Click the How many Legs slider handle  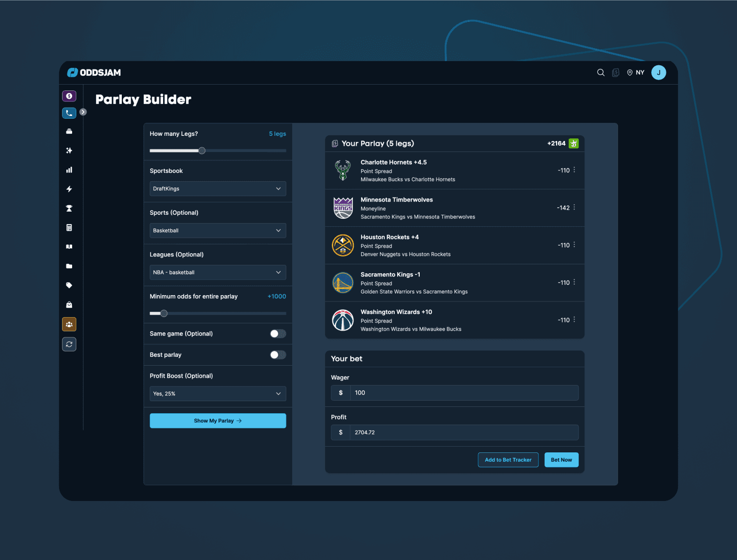(202, 150)
